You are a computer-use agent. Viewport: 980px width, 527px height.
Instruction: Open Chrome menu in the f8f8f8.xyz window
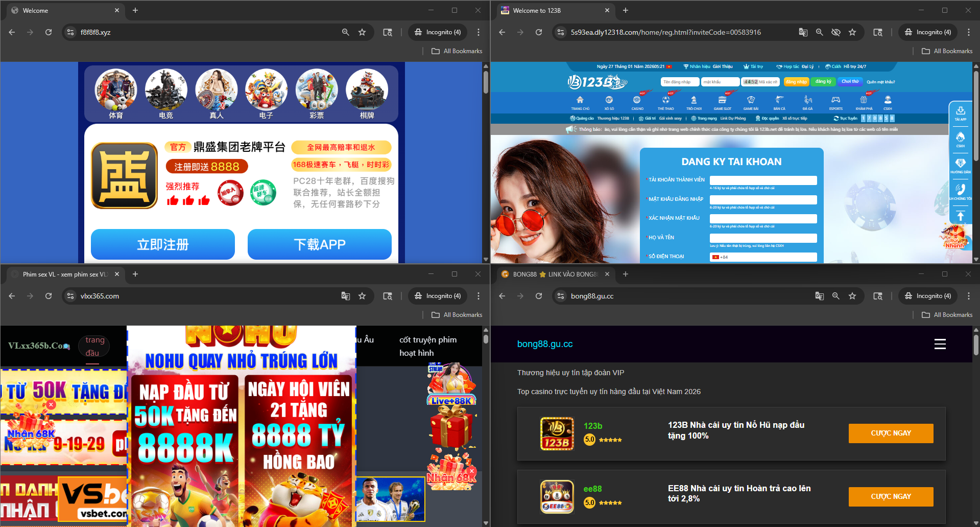(479, 32)
